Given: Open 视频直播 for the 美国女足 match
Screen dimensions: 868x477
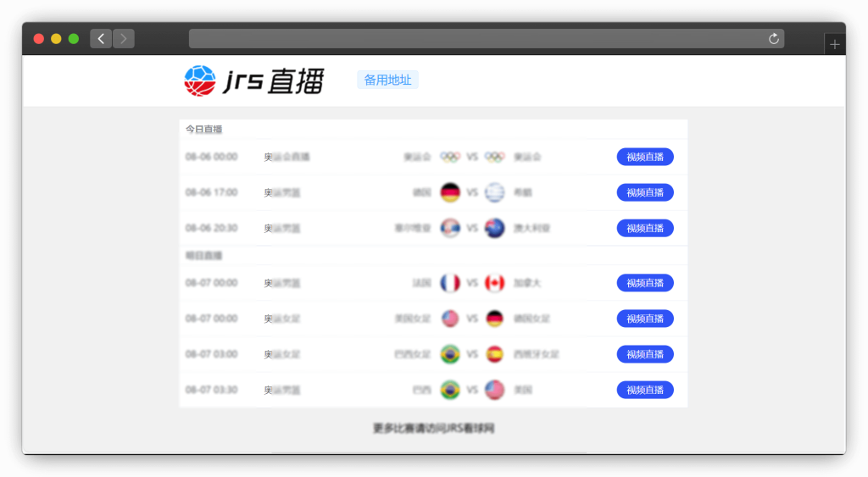Looking at the screenshot, I should click(645, 319).
